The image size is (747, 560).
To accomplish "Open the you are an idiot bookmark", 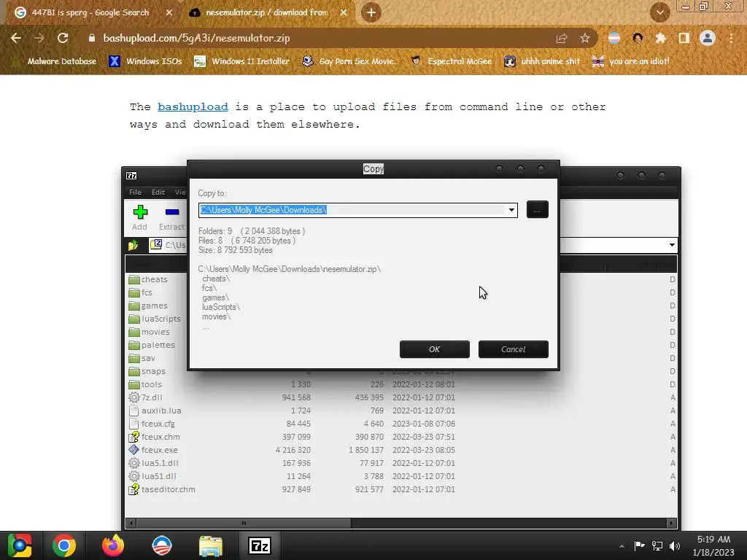I will click(x=631, y=61).
